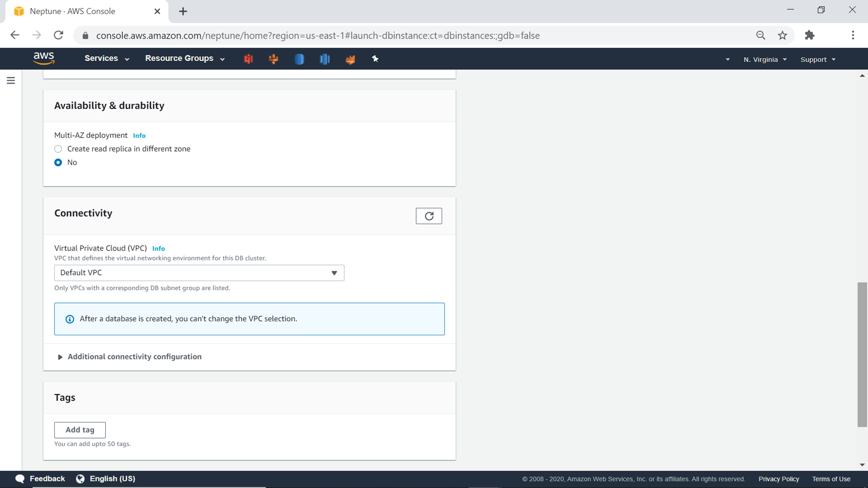Image resolution: width=868 pixels, height=488 pixels.
Task: Click the browser address bar URL
Action: coord(318,36)
